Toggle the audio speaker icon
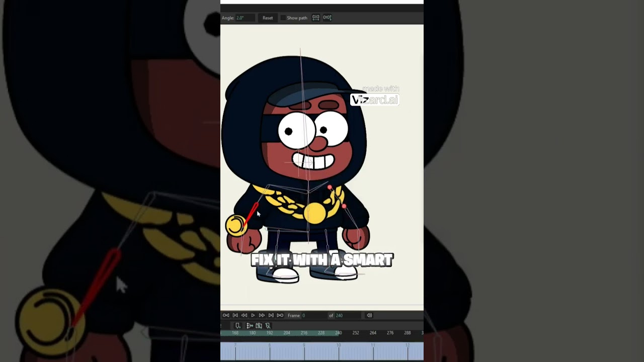The image size is (644, 362). 369,315
